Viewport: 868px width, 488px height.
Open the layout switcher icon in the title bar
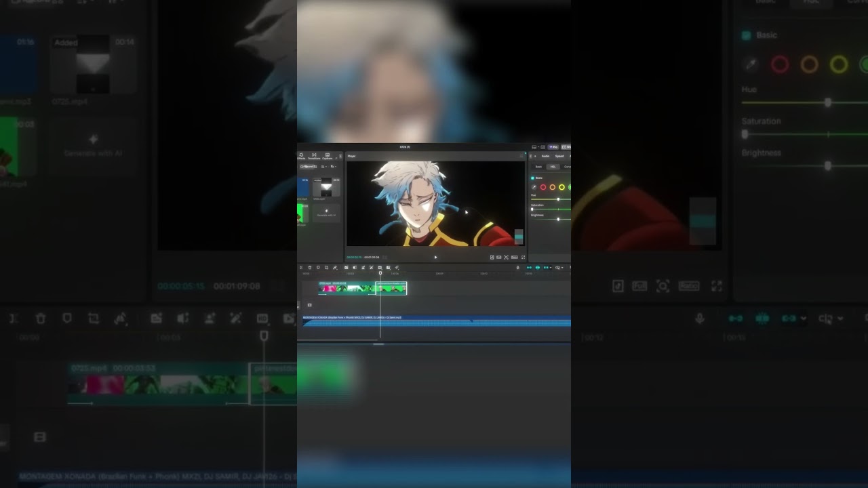(x=534, y=147)
